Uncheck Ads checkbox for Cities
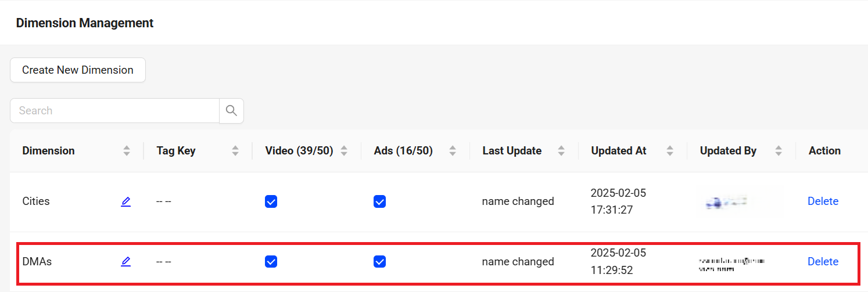This screenshot has width=868, height=292. click(379, 201)
